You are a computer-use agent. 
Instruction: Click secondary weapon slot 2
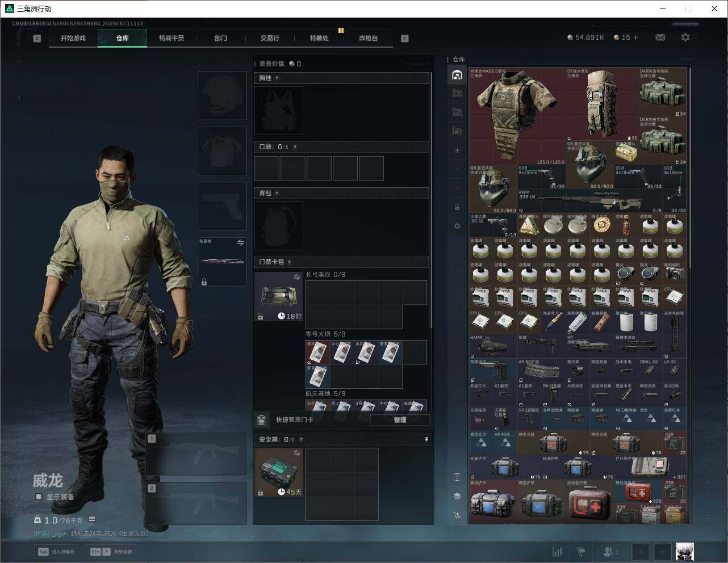196,504
